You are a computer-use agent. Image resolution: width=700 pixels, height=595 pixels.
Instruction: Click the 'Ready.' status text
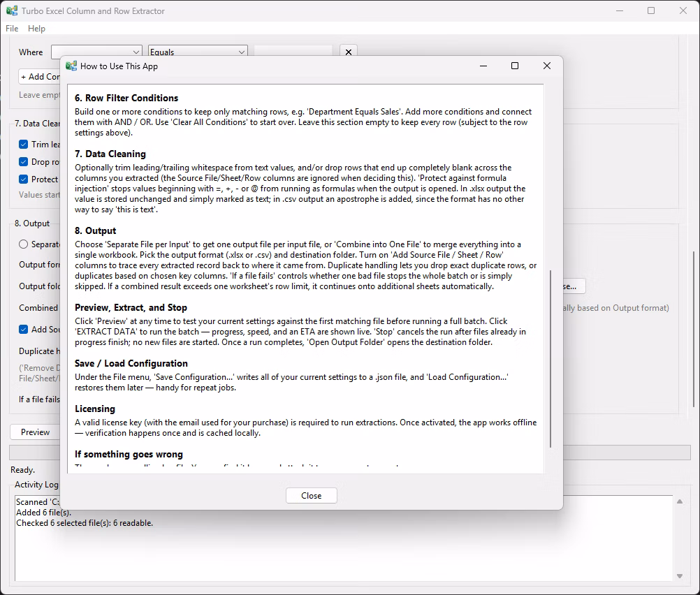coord(23,470)
